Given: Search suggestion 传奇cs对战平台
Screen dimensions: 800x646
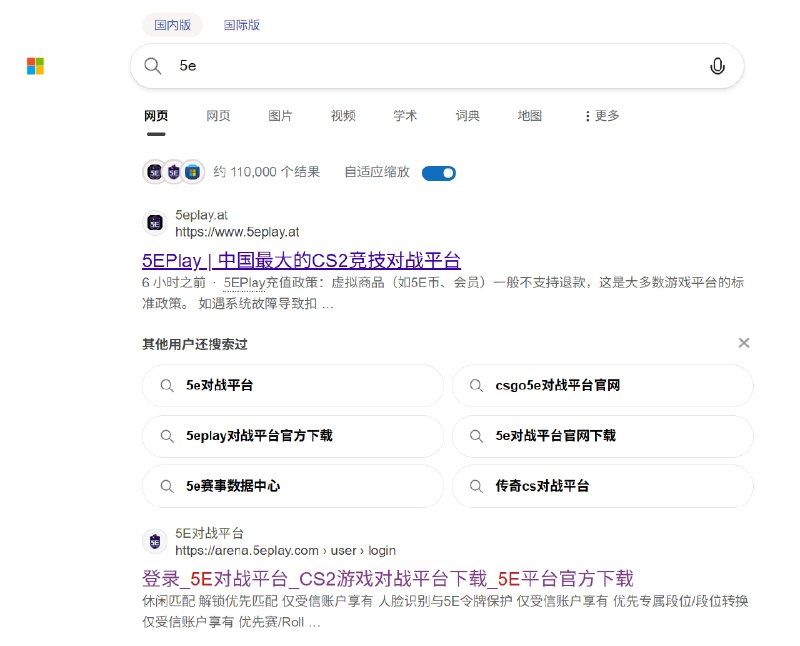Looking at the screenshot, I should pos(603,486).
